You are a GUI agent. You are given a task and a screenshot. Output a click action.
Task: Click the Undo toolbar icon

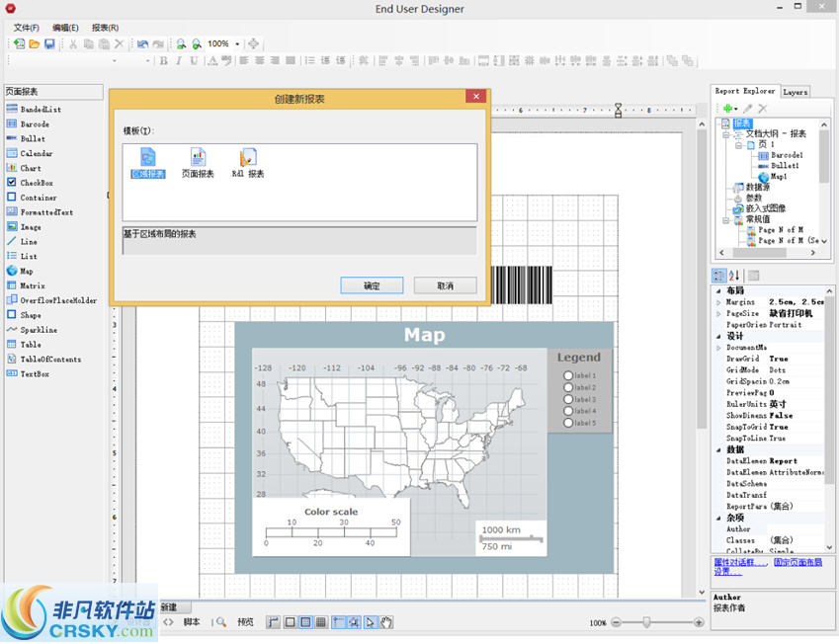pyautogui.click(x=142, y=43)
